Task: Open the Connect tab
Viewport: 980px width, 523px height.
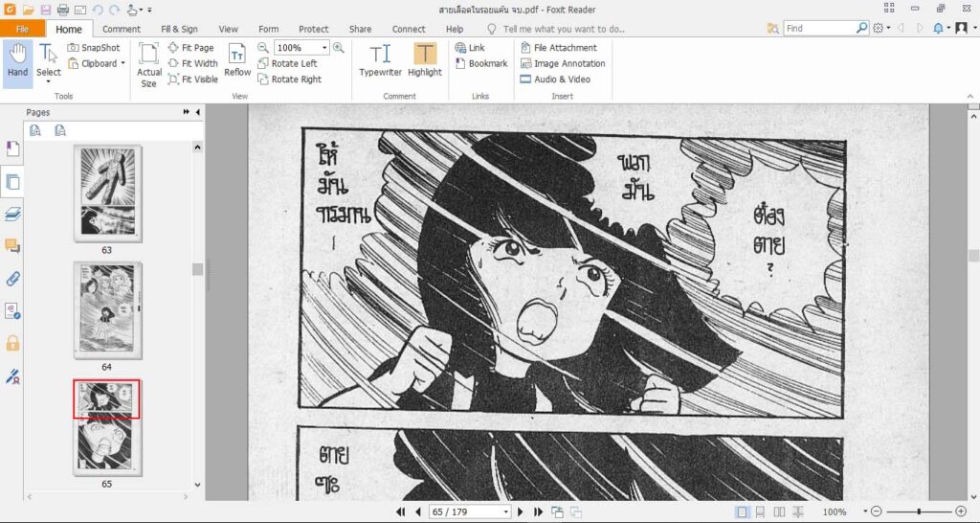Action: (409, 29)
